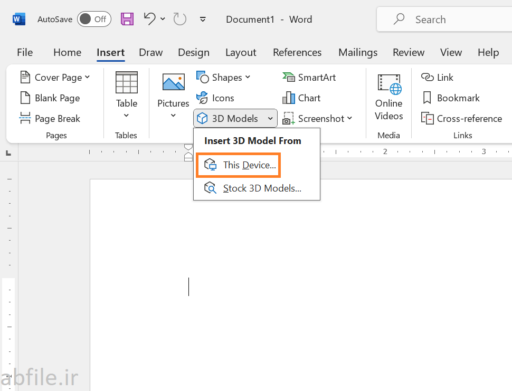Insert a SmartArt graphic
512x391 pixels.
(309, 77)
